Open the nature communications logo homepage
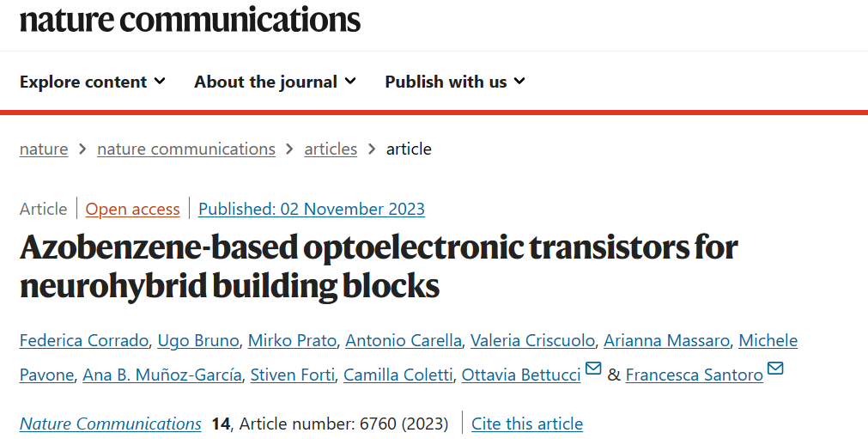 (190, 20)
